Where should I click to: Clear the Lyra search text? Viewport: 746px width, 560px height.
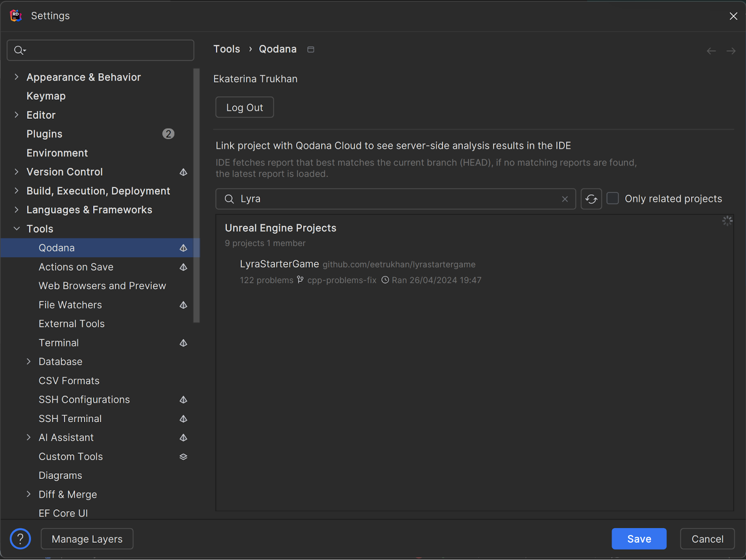click(565, 199)
